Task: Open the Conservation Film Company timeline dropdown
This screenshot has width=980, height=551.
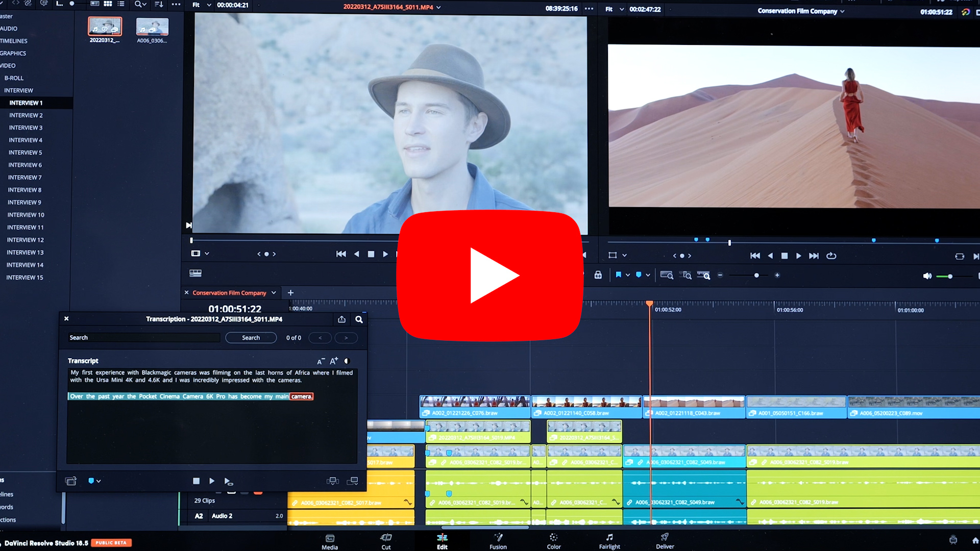Action: (x=274, y=293)
